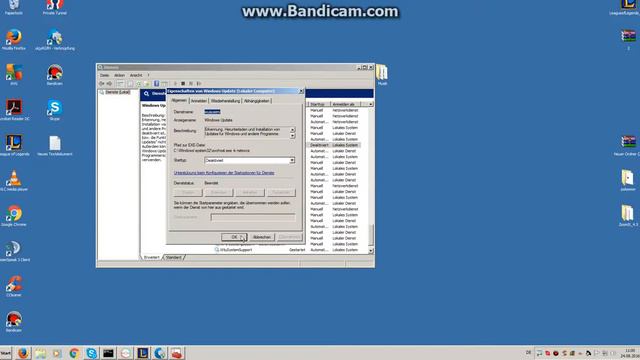Select the Deaktiviert row in services list
The width and height of the screenshot is (640, 360).
pos(333,145)
